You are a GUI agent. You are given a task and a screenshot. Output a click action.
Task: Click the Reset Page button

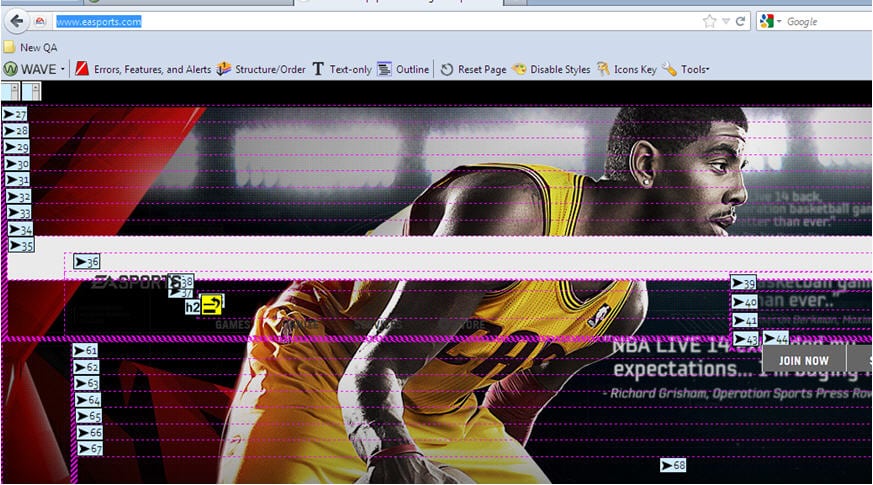pos(473,69)
